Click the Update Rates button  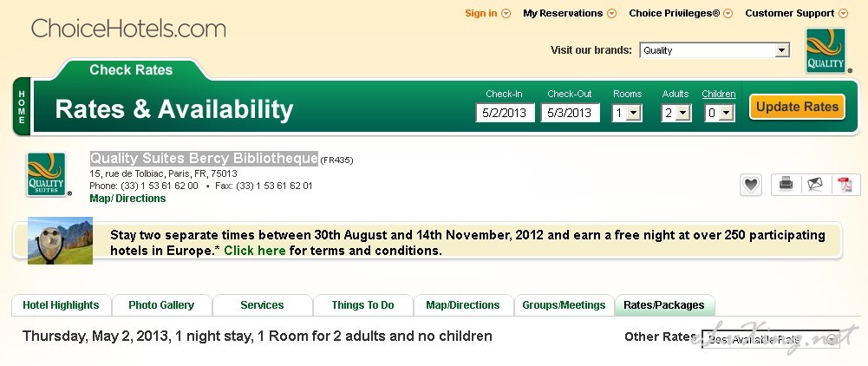click(797, 107)
